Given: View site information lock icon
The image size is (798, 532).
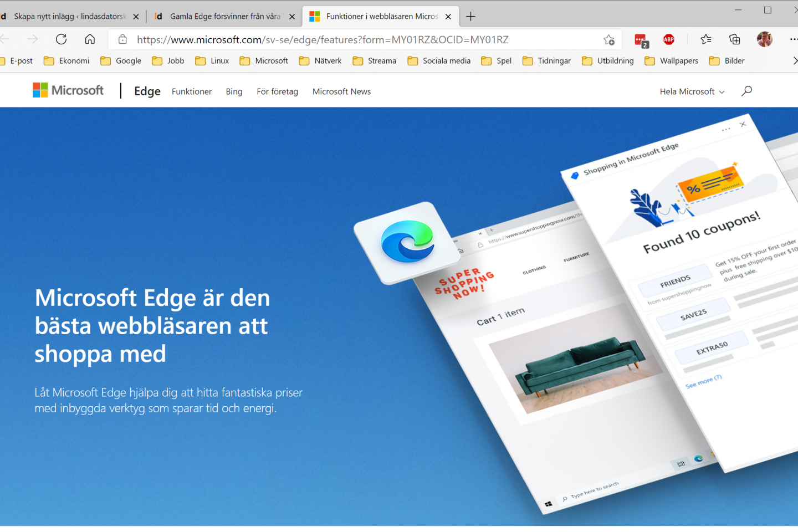Looking at the screenshot, I should click(x=122, y=39).
